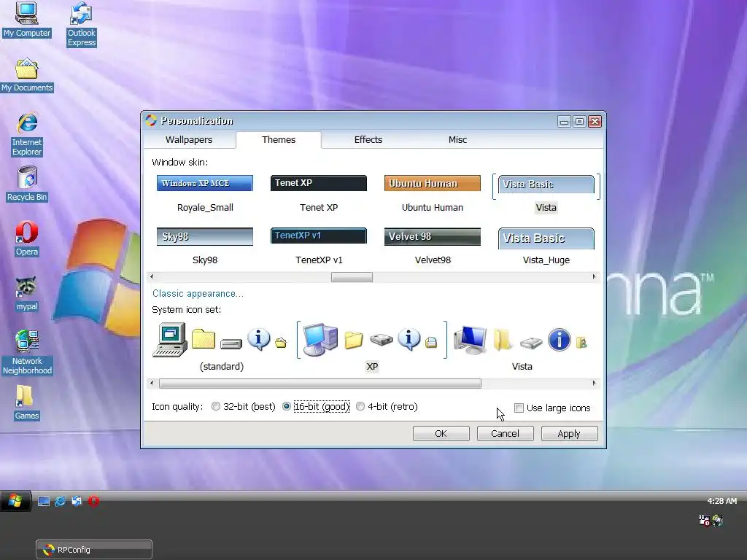Click the OK button
This screenshot has height=560, width=747.
coord(441,433)
